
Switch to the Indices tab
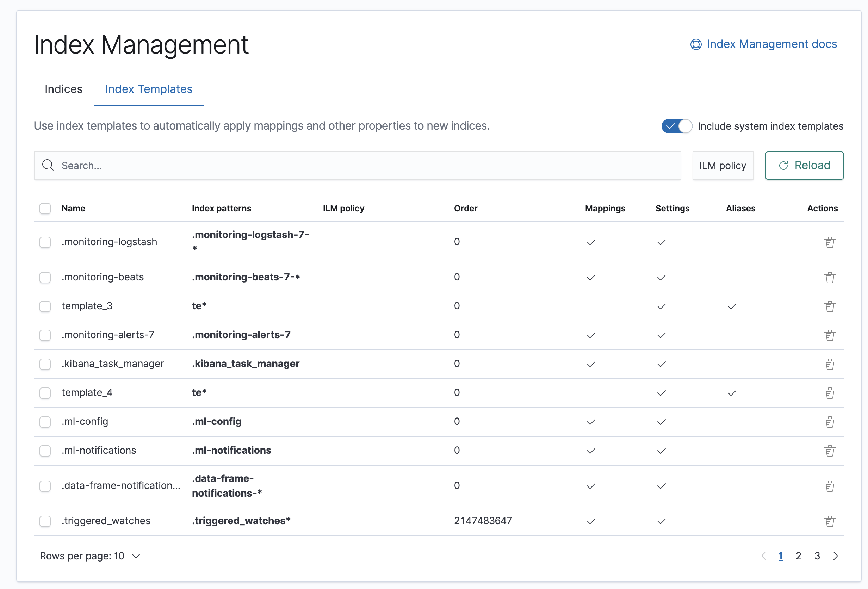coord(63,89)
